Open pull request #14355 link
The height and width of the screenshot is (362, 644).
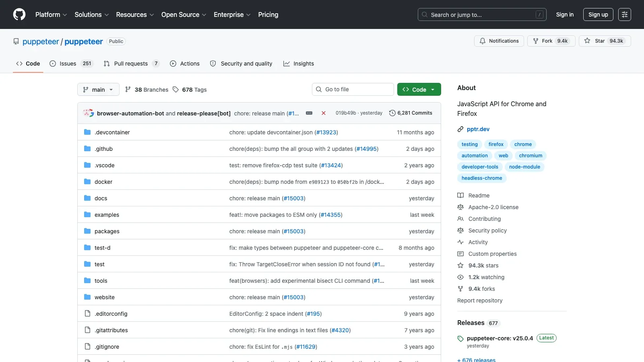[330, 215]
